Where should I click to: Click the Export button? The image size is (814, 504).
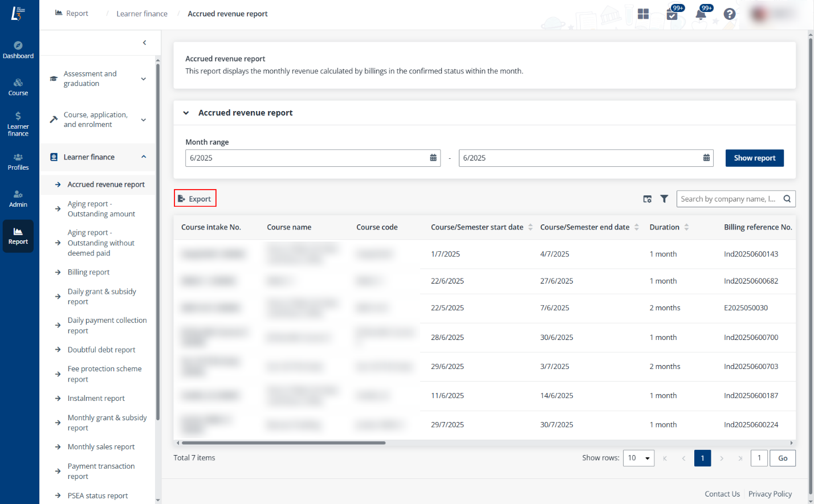[x=195, y=199]
